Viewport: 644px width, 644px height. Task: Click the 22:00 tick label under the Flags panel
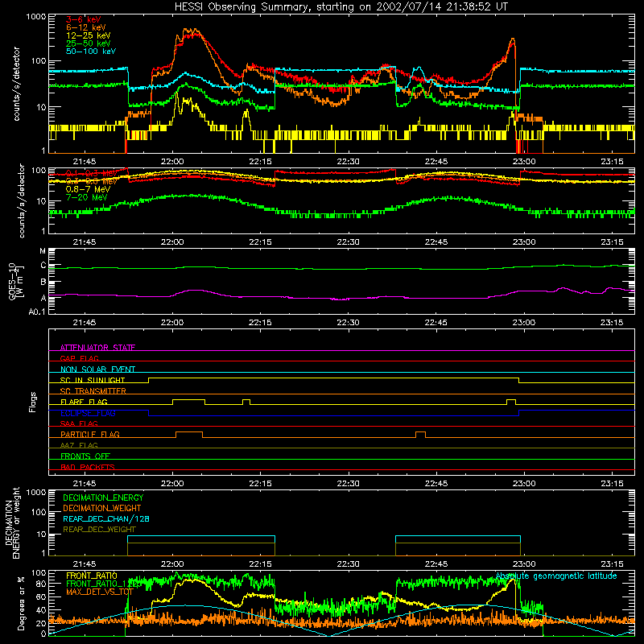(172, 484)
